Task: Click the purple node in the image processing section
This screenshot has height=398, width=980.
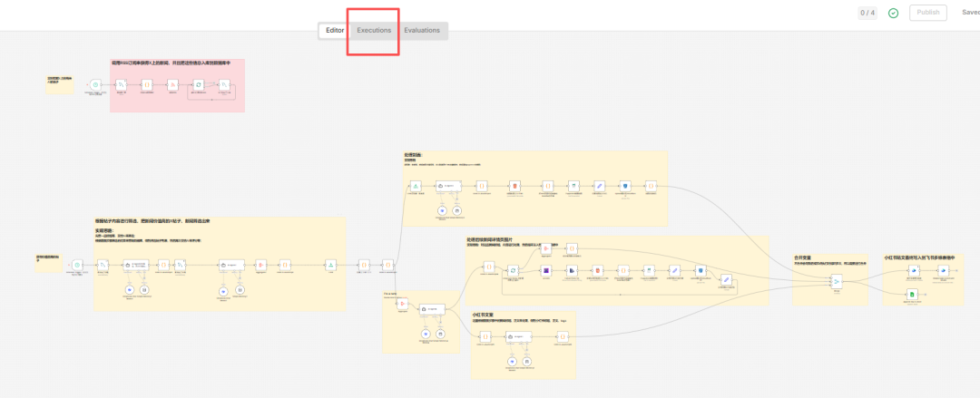Action: point(546,270)
